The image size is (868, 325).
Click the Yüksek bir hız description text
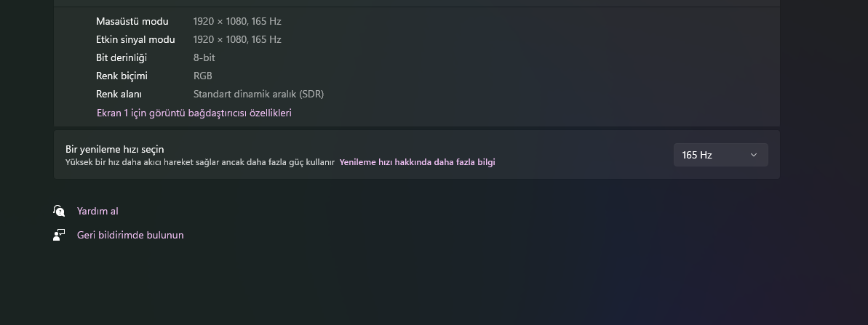coord(199,162)
